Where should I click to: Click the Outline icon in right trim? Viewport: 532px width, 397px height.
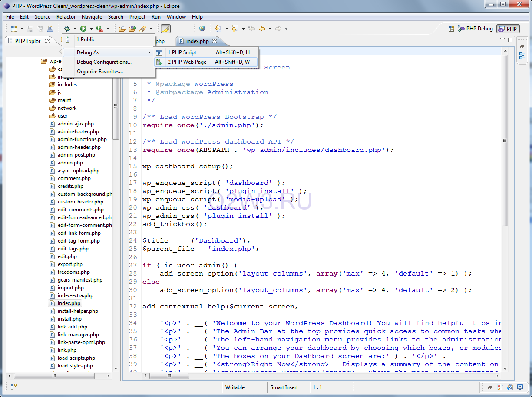pos(522,56)
